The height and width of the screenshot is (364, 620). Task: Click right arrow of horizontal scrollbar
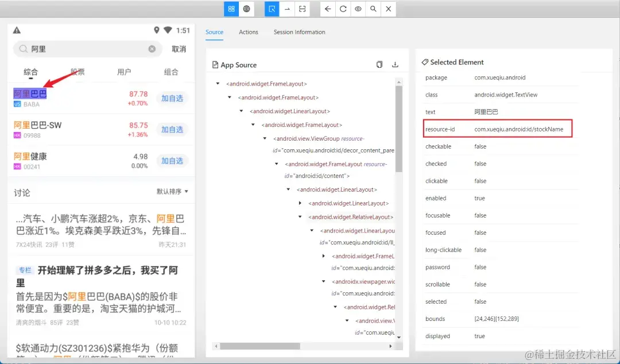click(391, 346)
